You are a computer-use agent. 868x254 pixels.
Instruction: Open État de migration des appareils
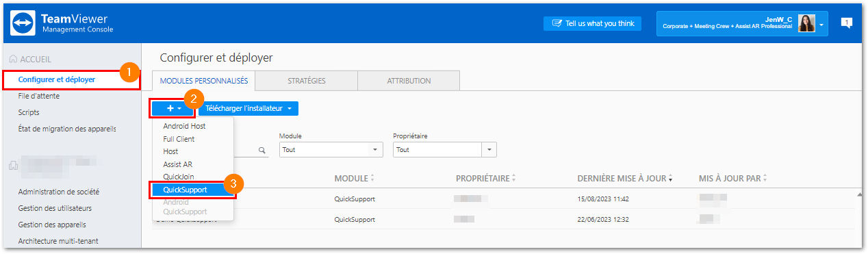tap(67, 129)
